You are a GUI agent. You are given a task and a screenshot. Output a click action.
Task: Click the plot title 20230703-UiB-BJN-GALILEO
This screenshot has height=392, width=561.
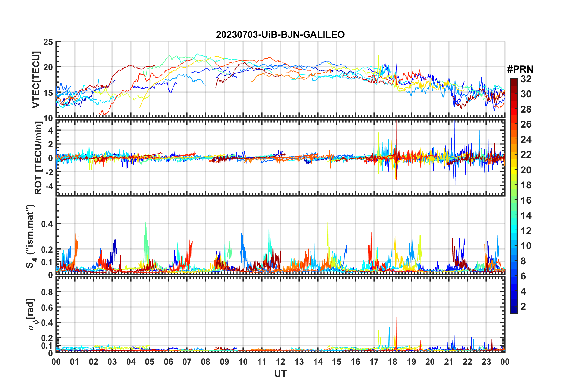click(280, 34)
